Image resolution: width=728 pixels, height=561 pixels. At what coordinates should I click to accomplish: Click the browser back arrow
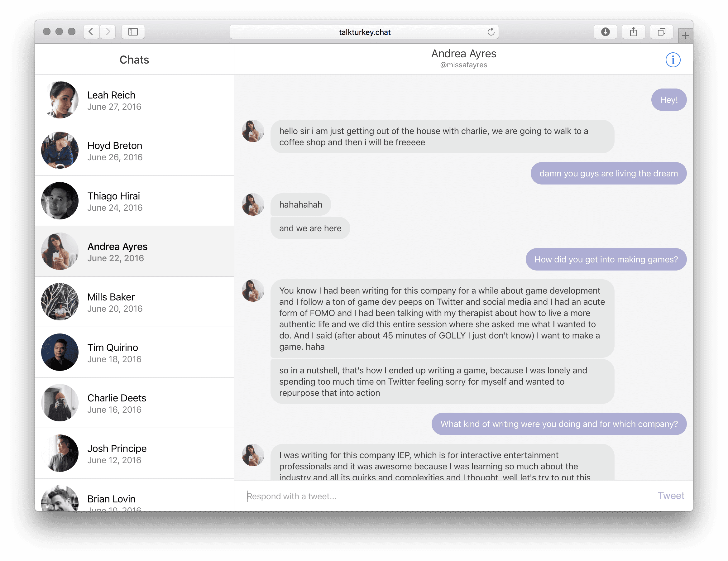(91, 32)
